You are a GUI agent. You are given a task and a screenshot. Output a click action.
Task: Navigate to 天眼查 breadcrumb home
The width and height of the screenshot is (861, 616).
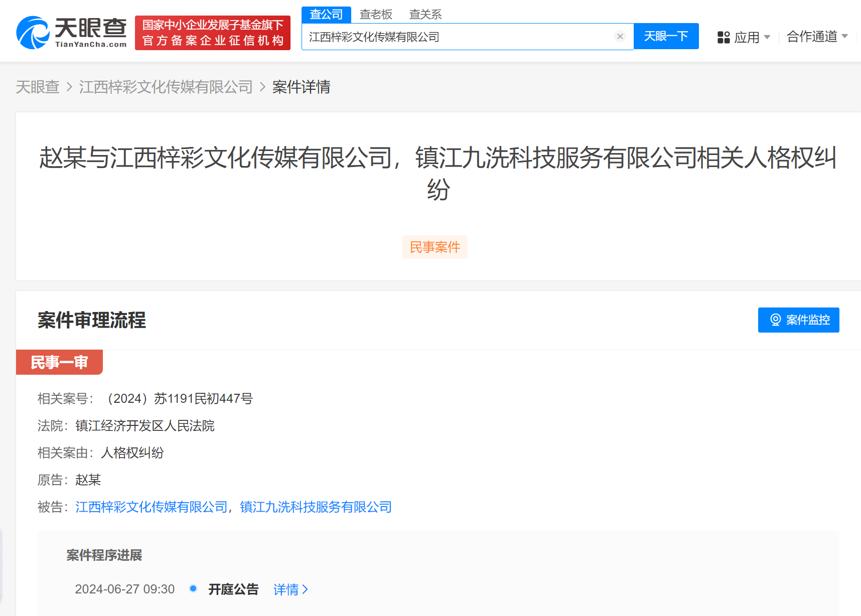38,87
